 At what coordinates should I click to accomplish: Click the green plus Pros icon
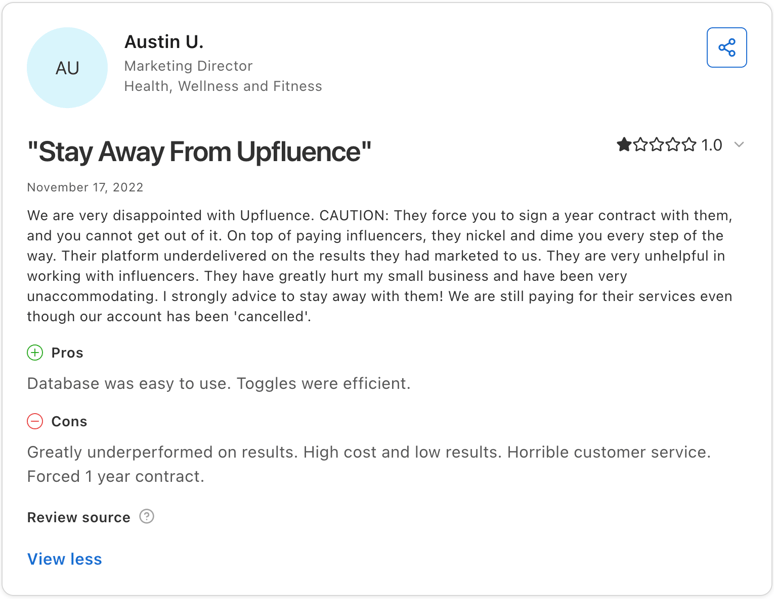pos(35,353)
